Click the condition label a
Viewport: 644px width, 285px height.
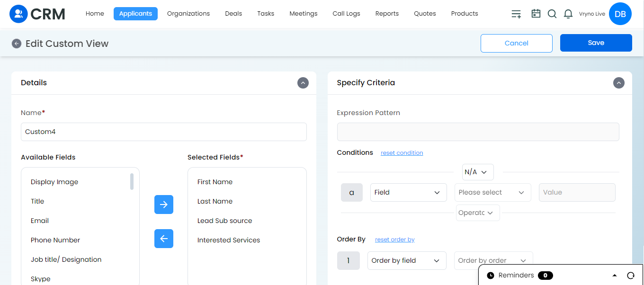[x=352, y=192]
